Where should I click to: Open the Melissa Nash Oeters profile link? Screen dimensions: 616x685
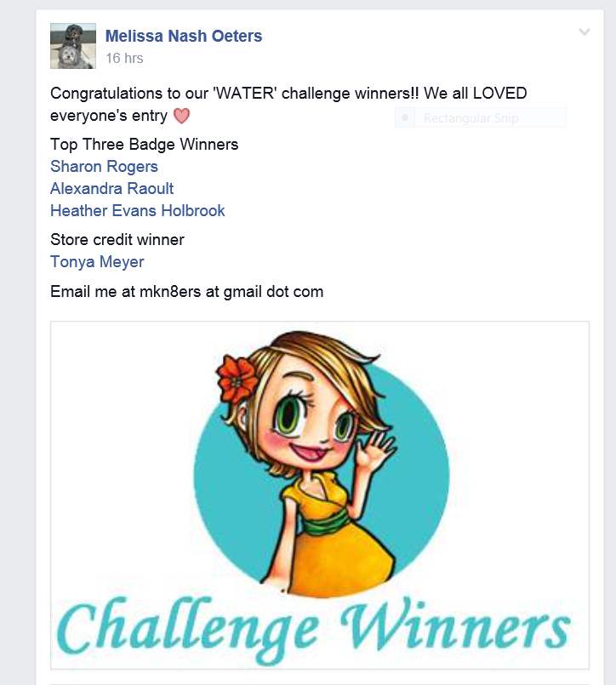coord(184,36)
